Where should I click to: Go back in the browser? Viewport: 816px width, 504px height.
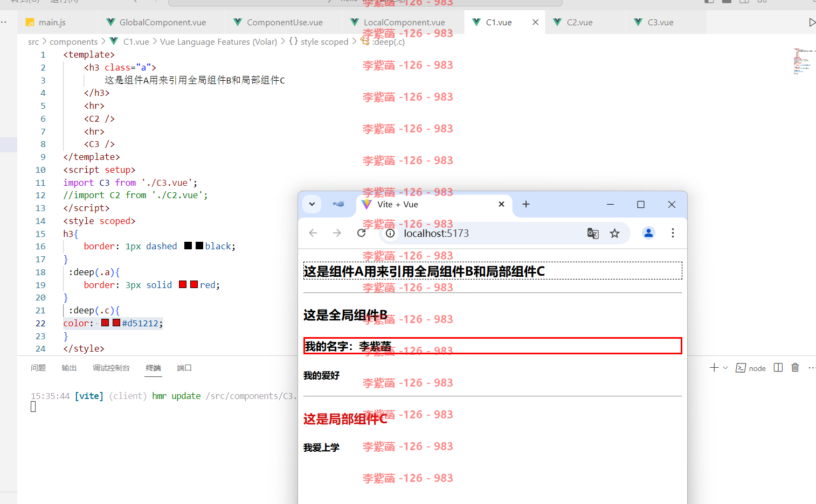(x=313, y=233)
